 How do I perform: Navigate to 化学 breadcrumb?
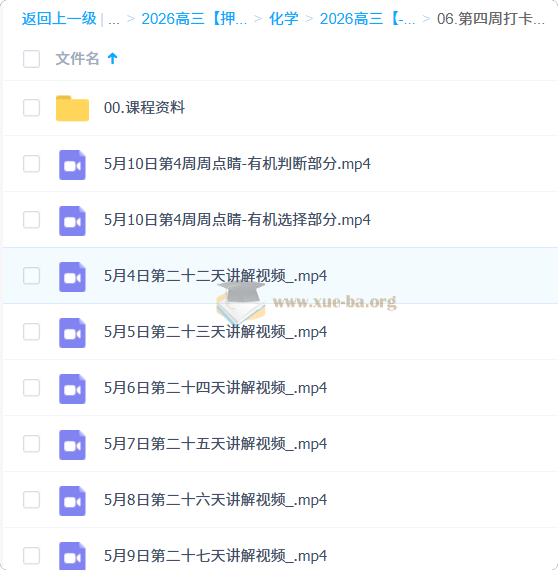pos(284,19)
